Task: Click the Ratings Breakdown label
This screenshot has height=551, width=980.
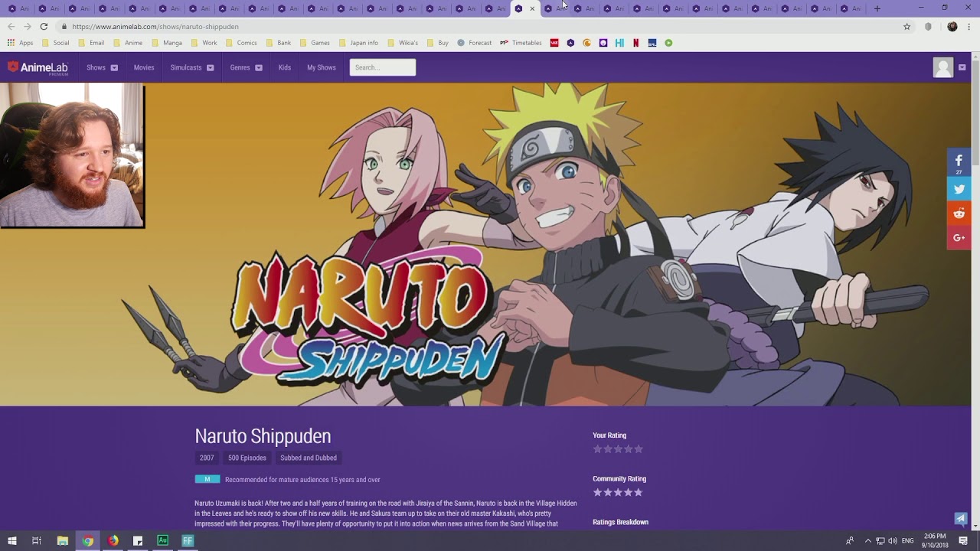Action: coord(620,522)
